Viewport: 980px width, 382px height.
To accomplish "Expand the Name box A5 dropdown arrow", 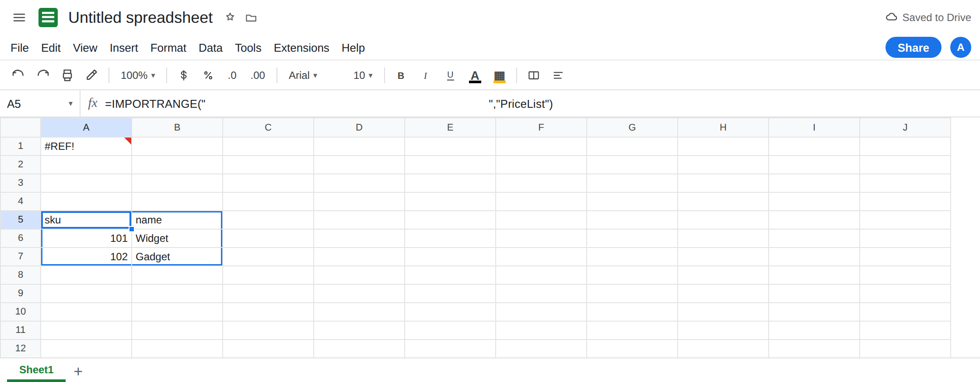I will coord(70,104).
